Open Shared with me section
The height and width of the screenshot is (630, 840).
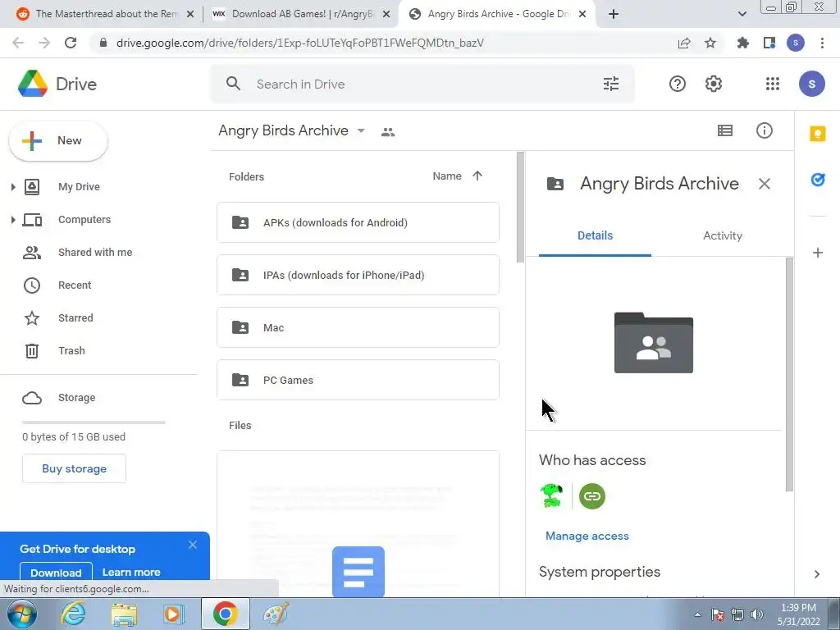pyautogui.click(x=95, y=253)
